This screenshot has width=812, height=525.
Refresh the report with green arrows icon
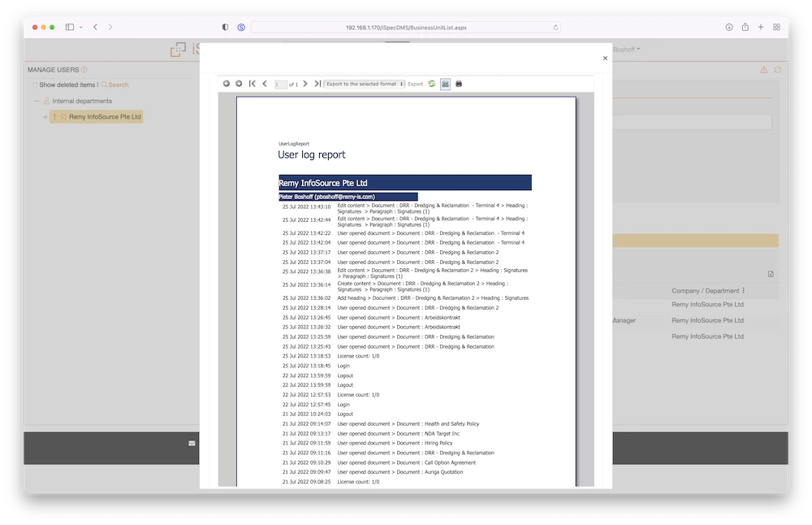(x=432, y=84)
